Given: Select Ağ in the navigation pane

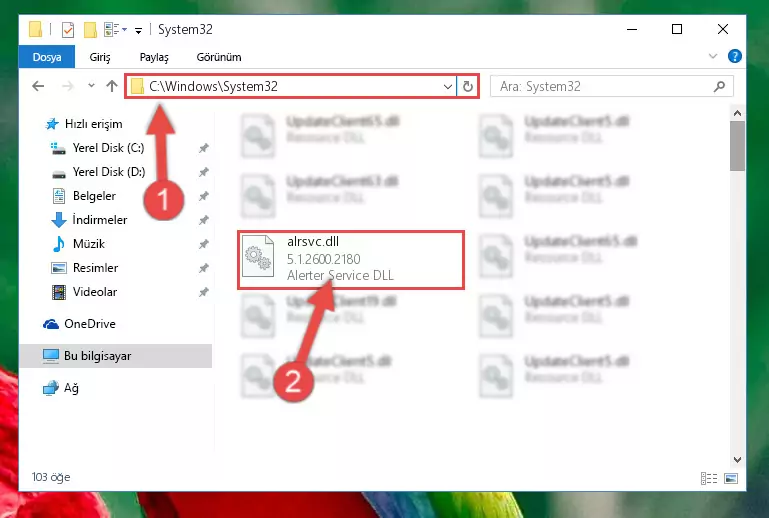Looking at the screenshot, I should tap(71, 388).
